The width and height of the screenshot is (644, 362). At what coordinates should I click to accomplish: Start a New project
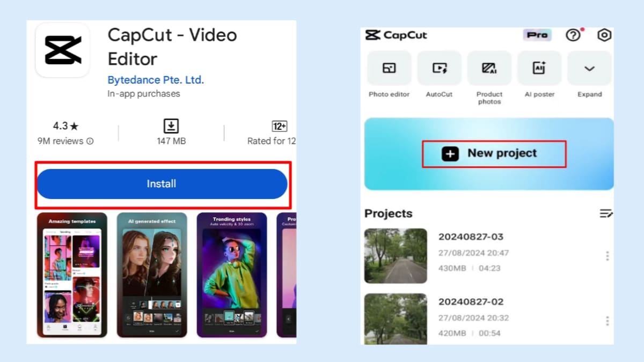point(494,154)
